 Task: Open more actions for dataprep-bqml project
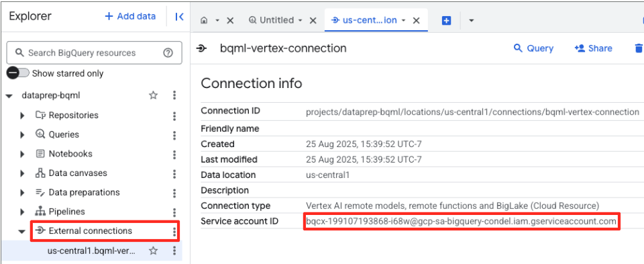pos(174,95)
